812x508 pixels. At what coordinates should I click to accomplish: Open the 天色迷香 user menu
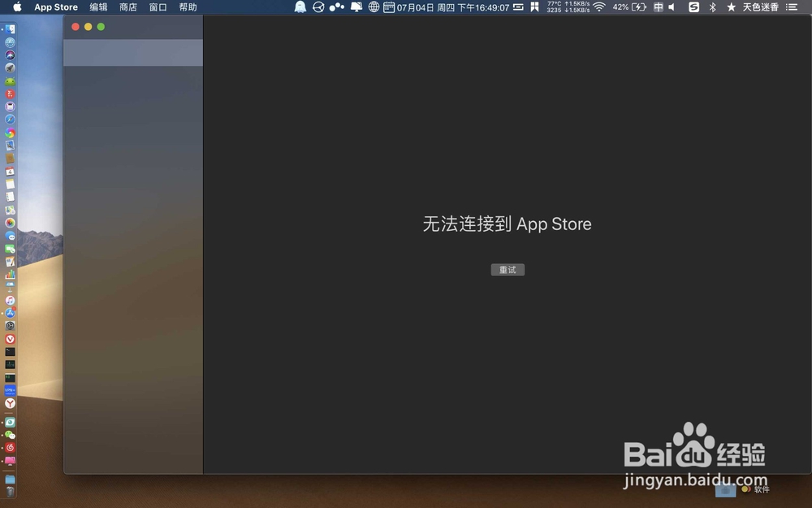761,7
